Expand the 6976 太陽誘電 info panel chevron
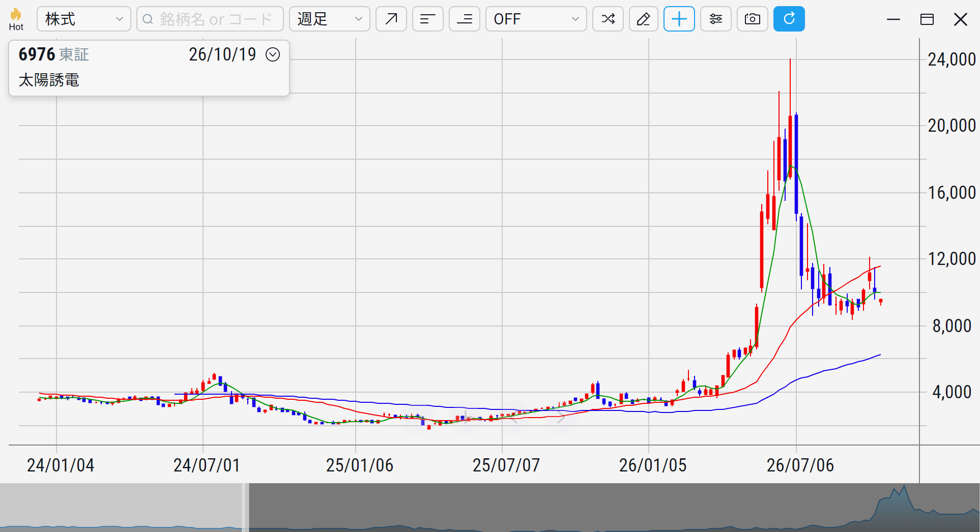The height and width of the screenshot is (532, 980). pos(273,54)
